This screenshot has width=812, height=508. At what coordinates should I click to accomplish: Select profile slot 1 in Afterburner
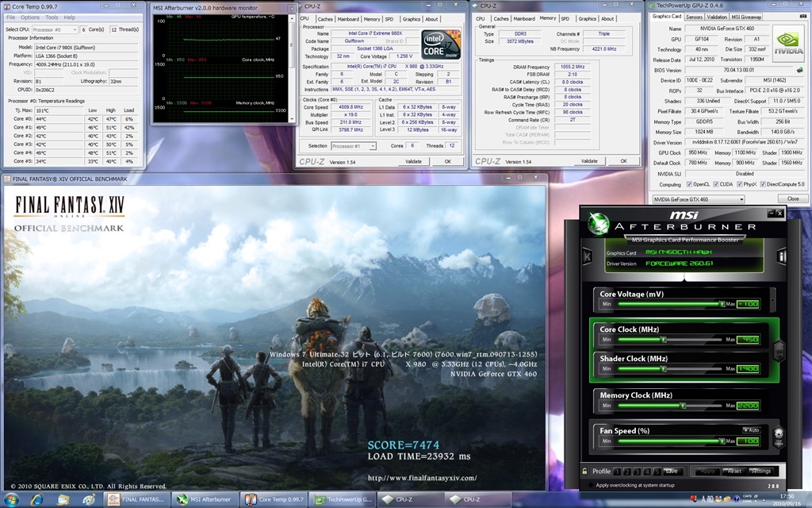pos(617,471)
